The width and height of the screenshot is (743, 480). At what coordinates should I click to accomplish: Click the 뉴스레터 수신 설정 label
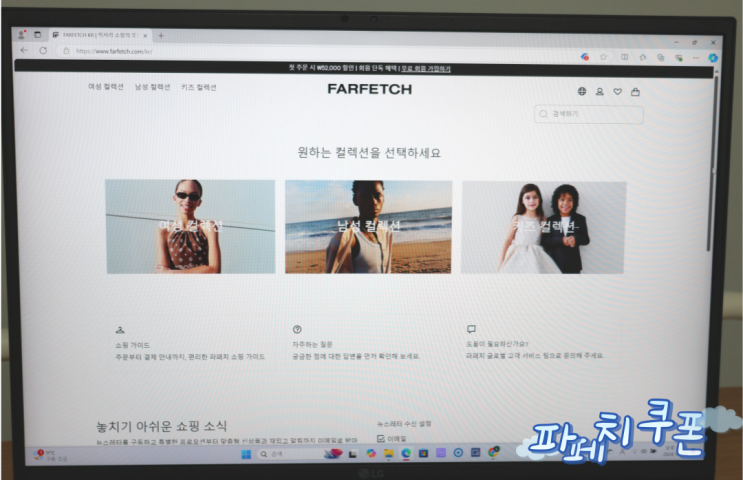[404, 424]
